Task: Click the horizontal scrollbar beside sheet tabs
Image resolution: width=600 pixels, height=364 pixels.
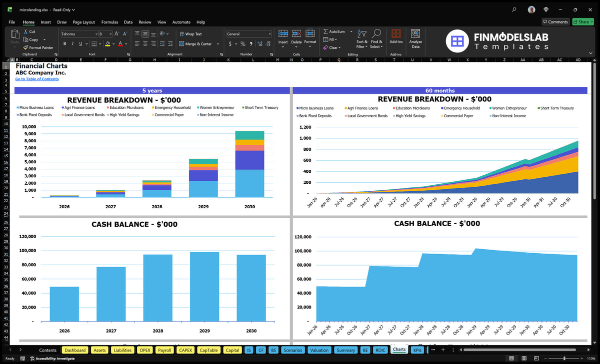Action: 519,350
